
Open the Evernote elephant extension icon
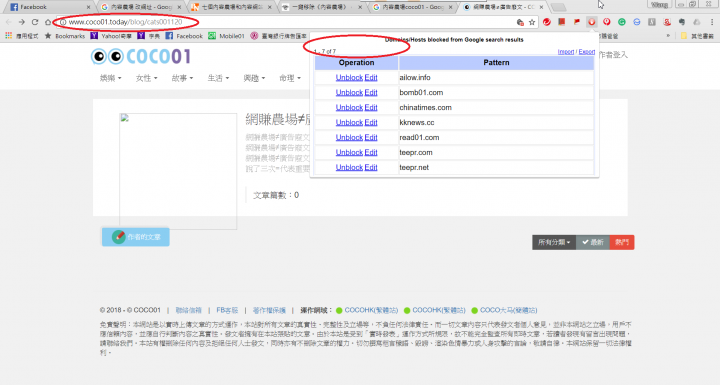pyautogui.click(x=682, y=22)
